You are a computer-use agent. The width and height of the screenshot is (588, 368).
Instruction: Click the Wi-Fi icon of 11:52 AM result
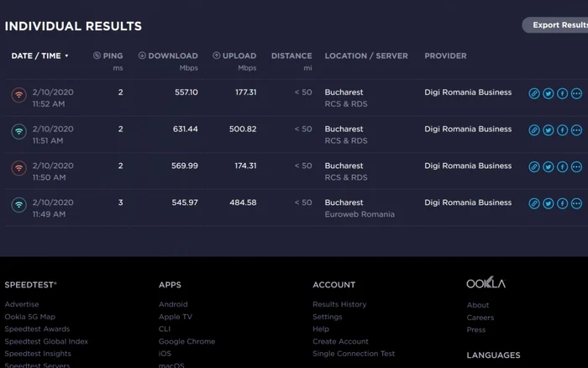tap(18, 95)
